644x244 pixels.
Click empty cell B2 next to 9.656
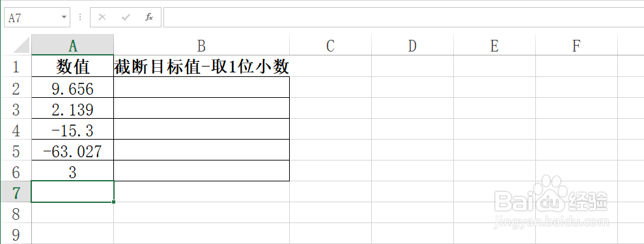click(202, 87)
